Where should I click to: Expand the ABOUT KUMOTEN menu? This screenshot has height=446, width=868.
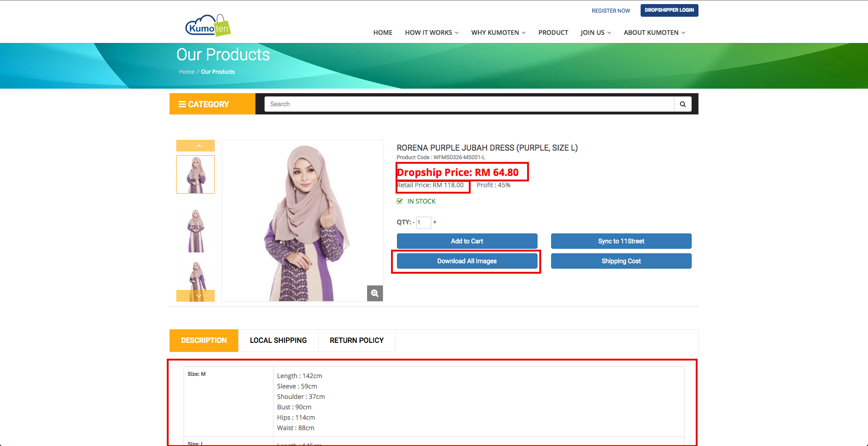point(654,33)
